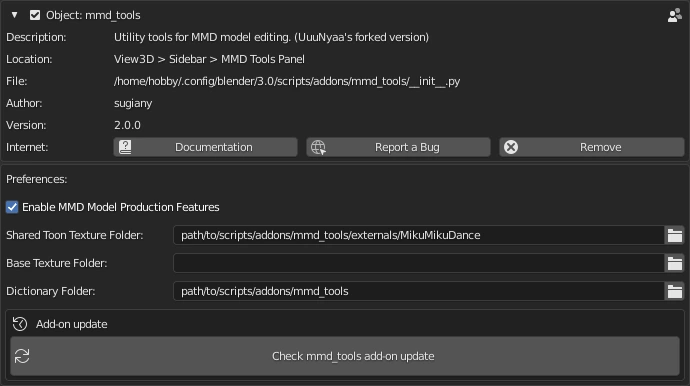Image resolution: width=690 pixels, height=386 pixels.
Task: Browse folder for Shared Toon Texture Folder
Action: tap(674, 235)
